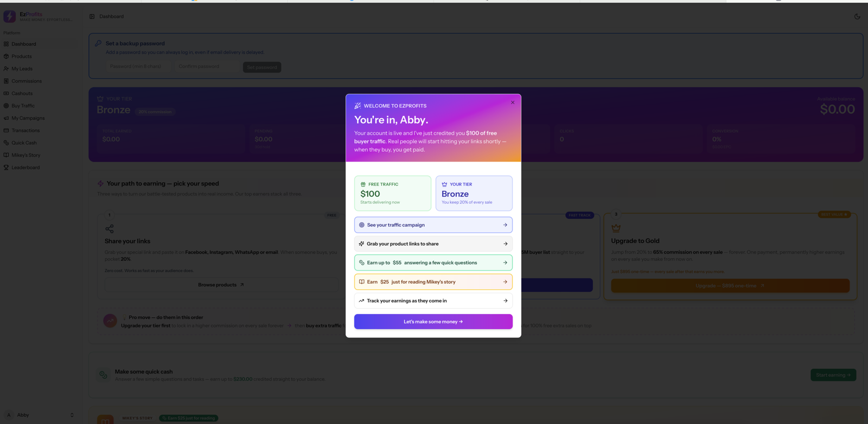This screenshot has height=424, width=868.
Task: Select Track your earnings as they come in
Action: (433, 301)
